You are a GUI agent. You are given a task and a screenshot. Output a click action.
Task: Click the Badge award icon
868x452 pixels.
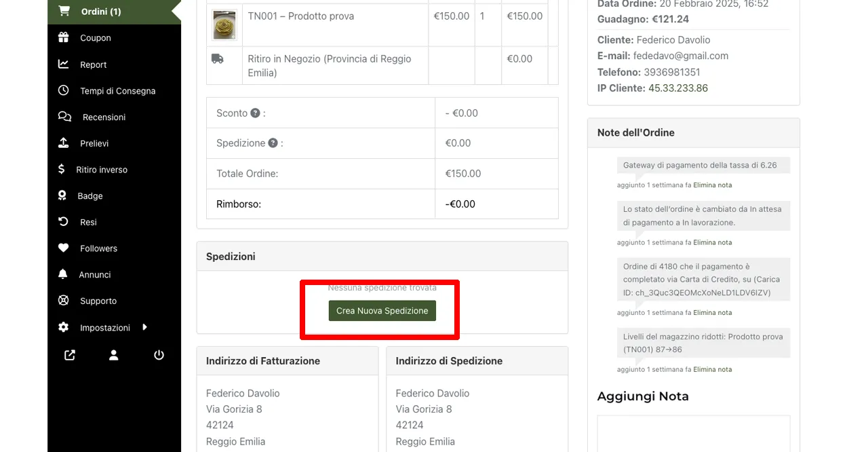(62, 195)
